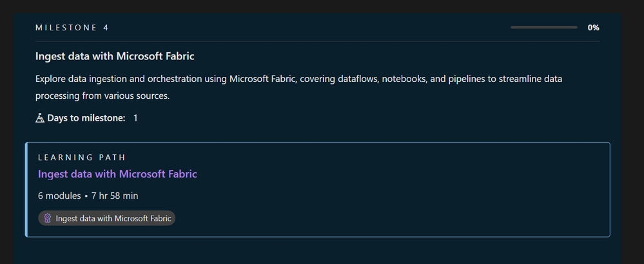Click the milestone progress bar

(543, 28)
